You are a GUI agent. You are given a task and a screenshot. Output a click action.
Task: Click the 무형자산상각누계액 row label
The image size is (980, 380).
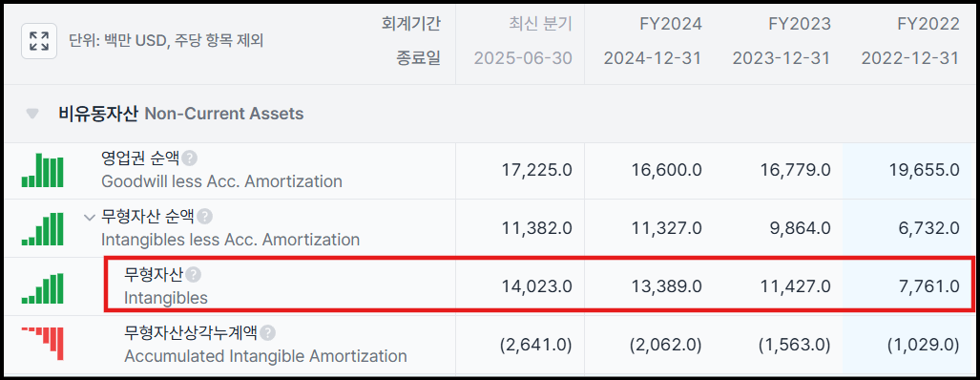click(x=191, y=332)
